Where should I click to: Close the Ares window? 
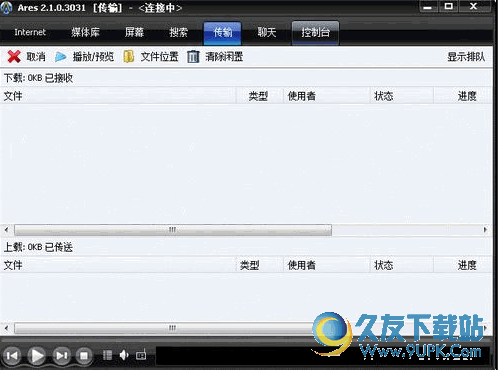473,7
